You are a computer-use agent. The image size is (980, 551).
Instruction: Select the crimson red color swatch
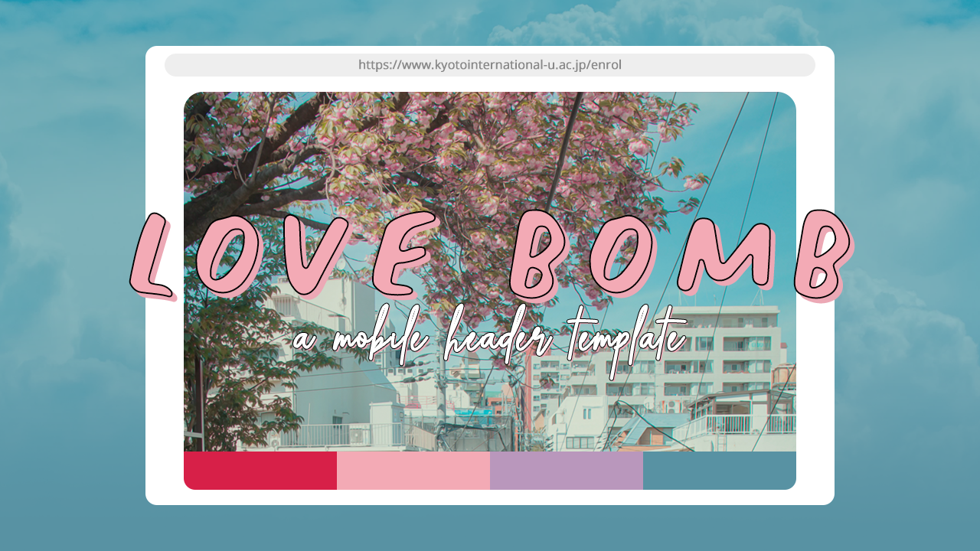click(x=260, y=471)
